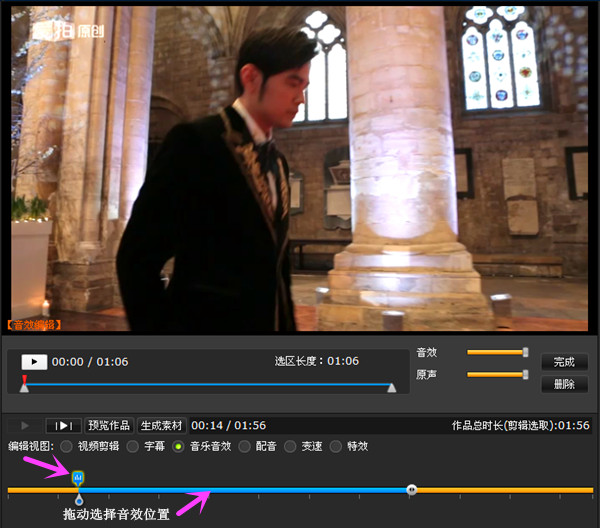Click the 音效 volume slider

pos(497,352)
